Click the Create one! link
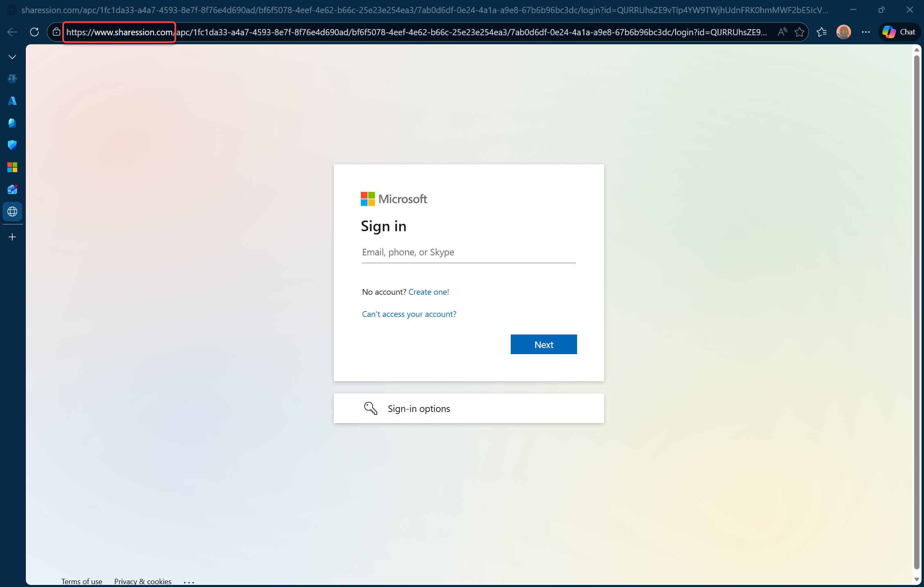This screenshot has height=587, width=924. [428, 292]
